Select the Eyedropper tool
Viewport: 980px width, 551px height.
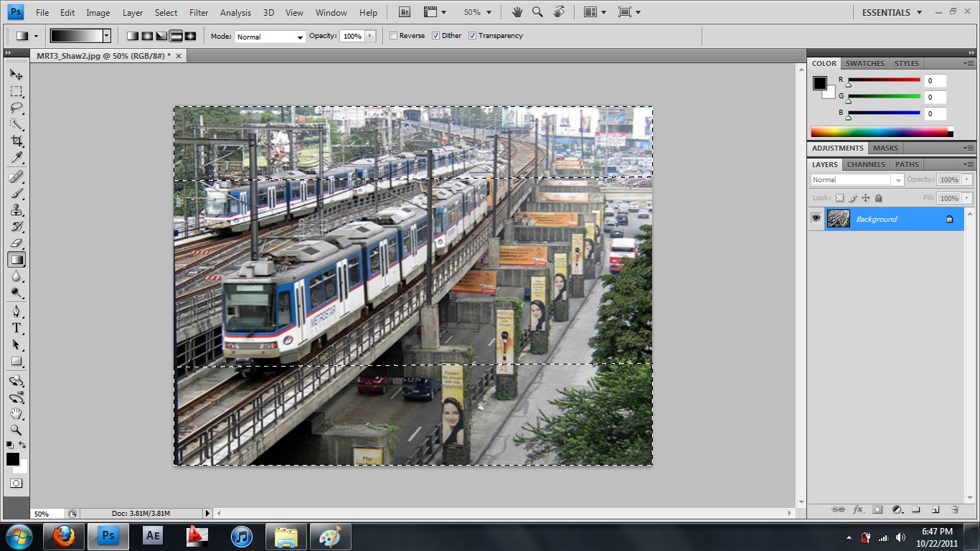click(x=17, y=158)
